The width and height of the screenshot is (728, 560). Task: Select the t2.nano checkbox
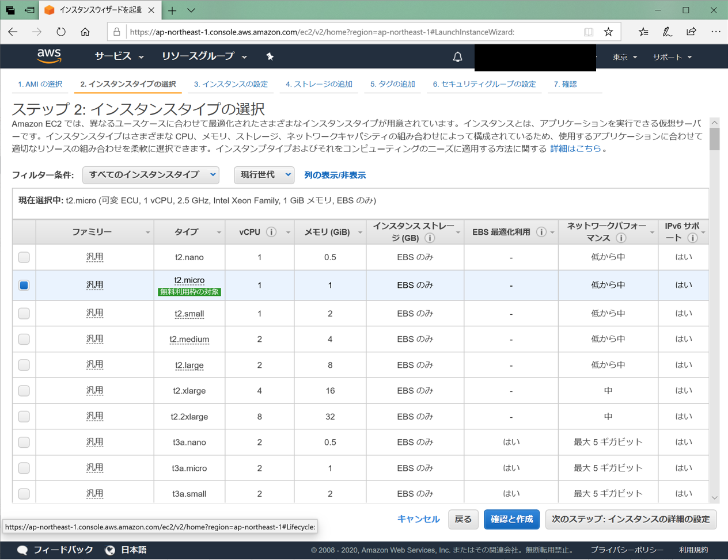tap(24, 257)
